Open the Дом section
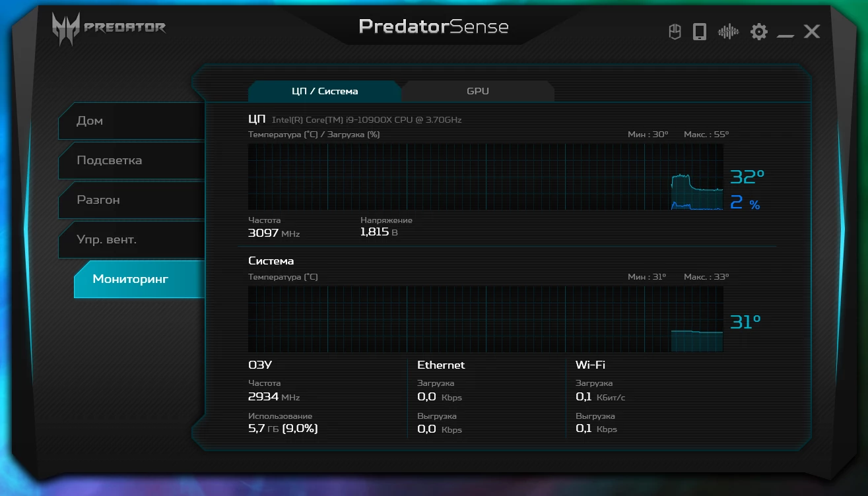Viewport: 868px width, 496px height. 131,121
